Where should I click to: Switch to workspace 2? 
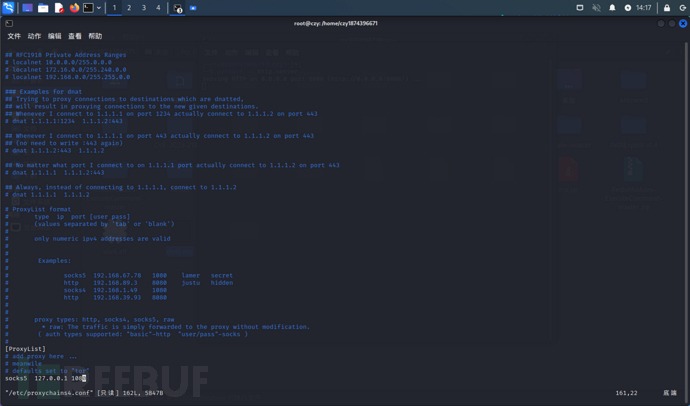click(129, 8)
